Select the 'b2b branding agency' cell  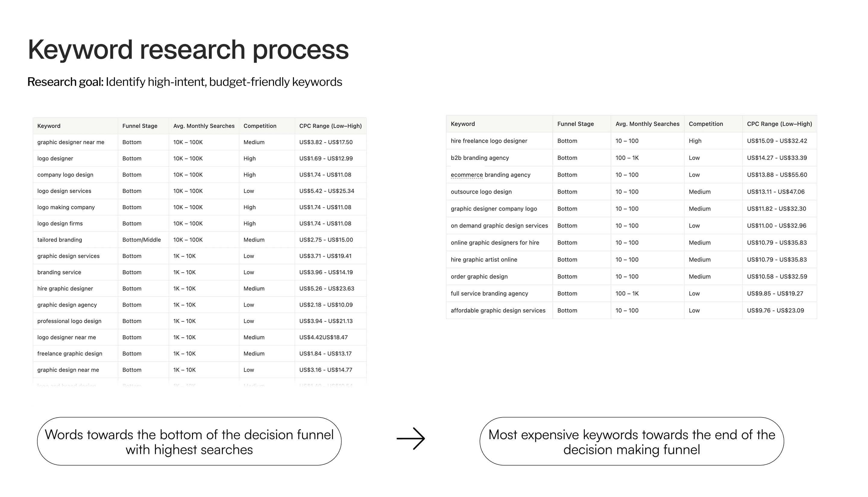pos(480,158)
